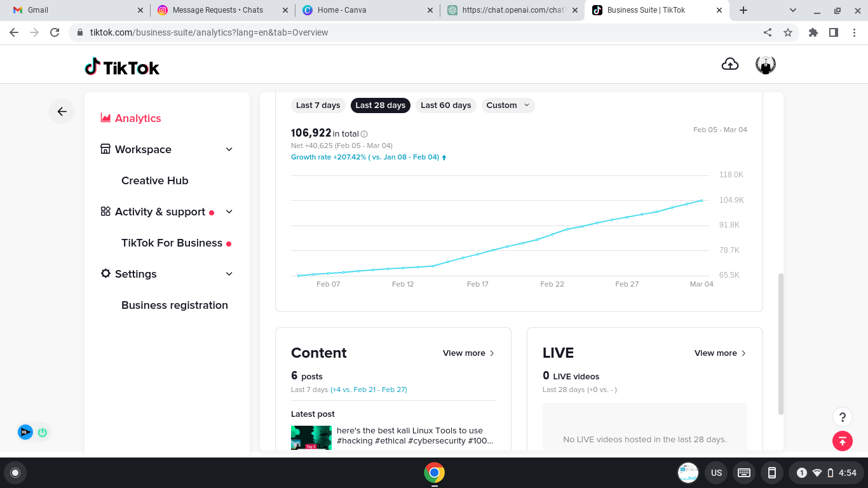Screen dimensions: 868x488
Task: Close the Gmail tab
Action: 140,10
